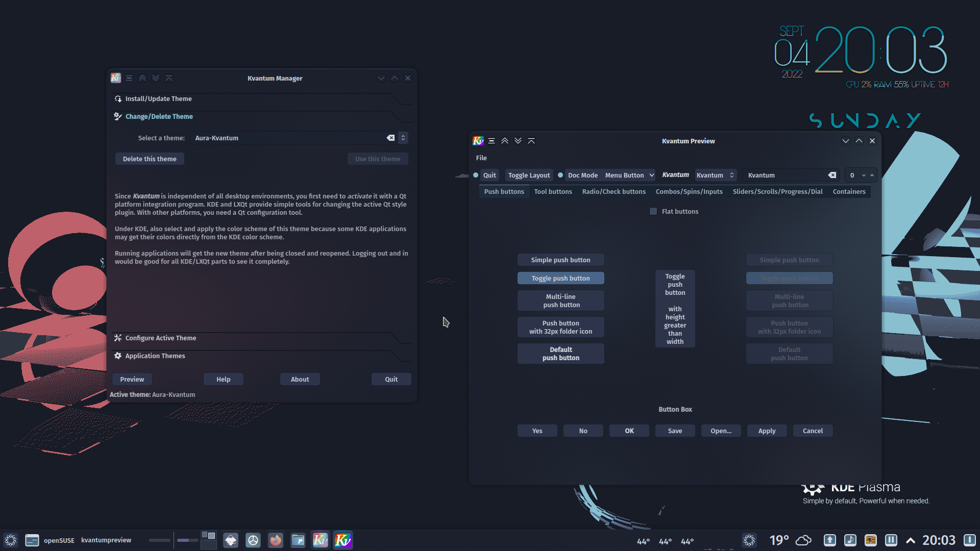Launch Inkscape from the taskbar
Screen dimensions: 980x551
click(x=231, y=540)
